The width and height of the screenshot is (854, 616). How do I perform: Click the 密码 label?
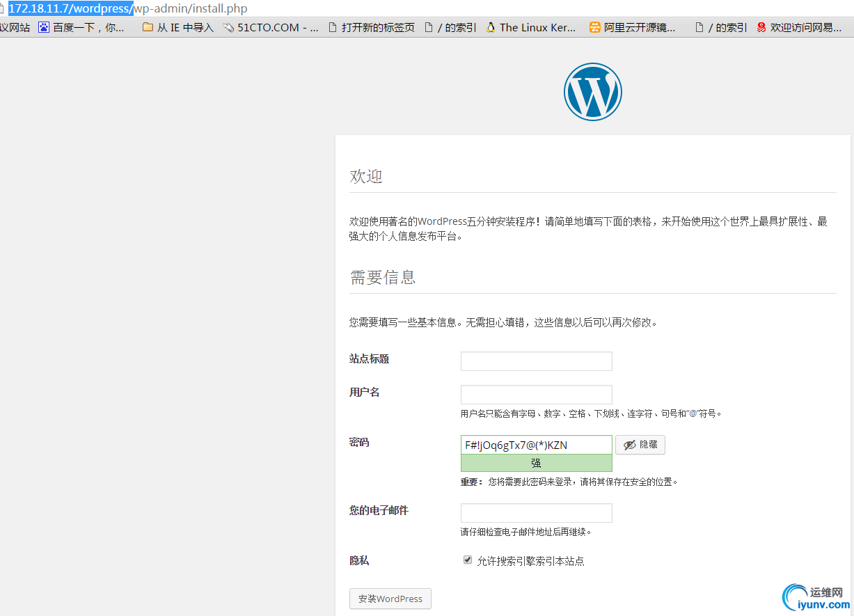tap(359, 443)
